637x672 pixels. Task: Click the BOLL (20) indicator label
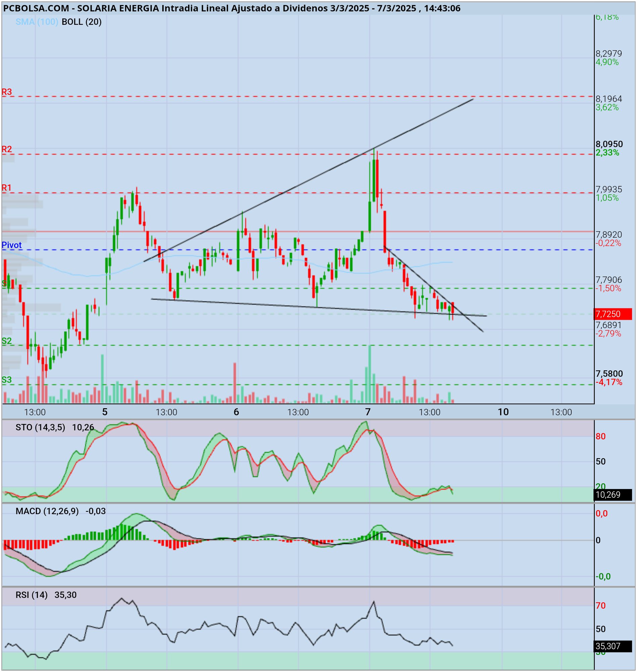tap(81, 22)
